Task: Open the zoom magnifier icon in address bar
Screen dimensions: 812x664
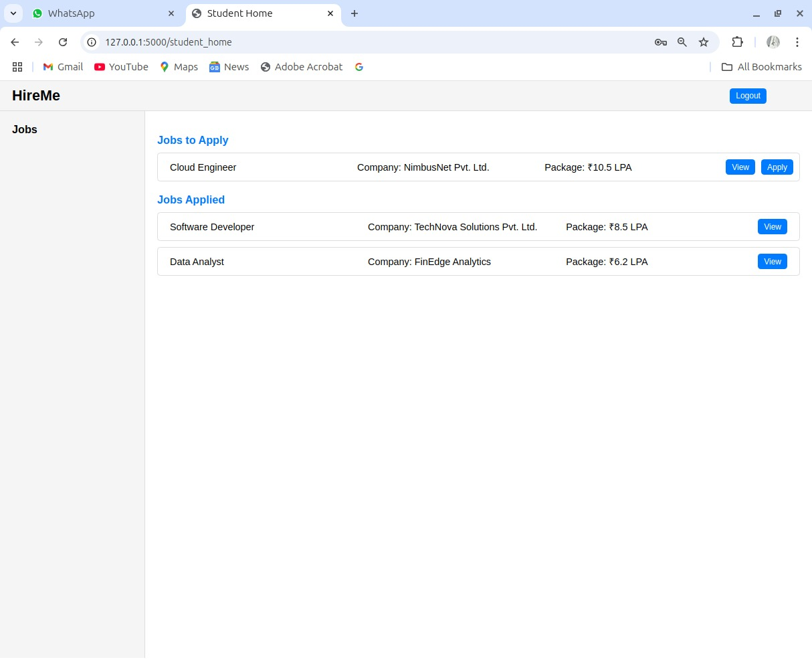Action: 682,42
